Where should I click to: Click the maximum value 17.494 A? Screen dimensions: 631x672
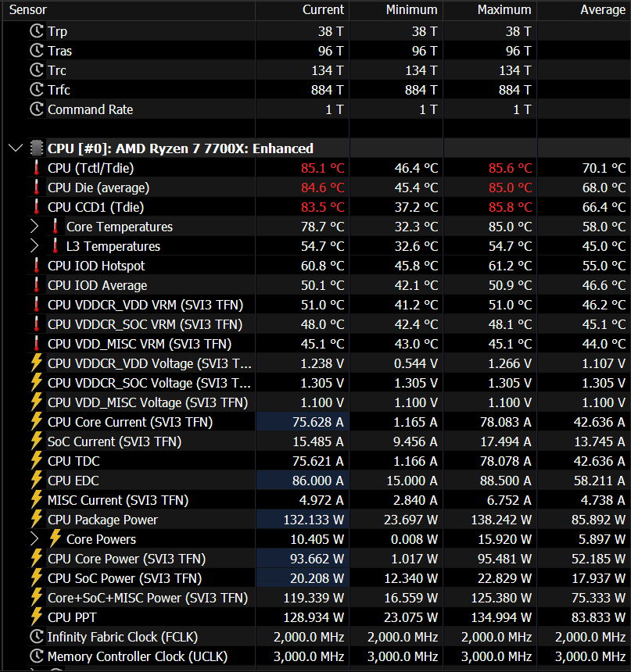pos(506,441)
